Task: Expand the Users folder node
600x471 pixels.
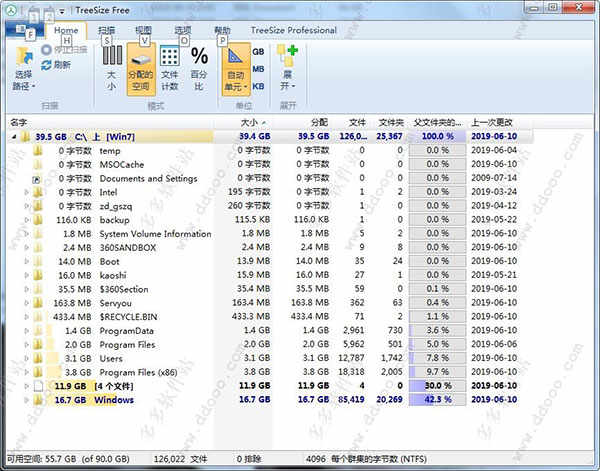Action: (x=27, y=359)
